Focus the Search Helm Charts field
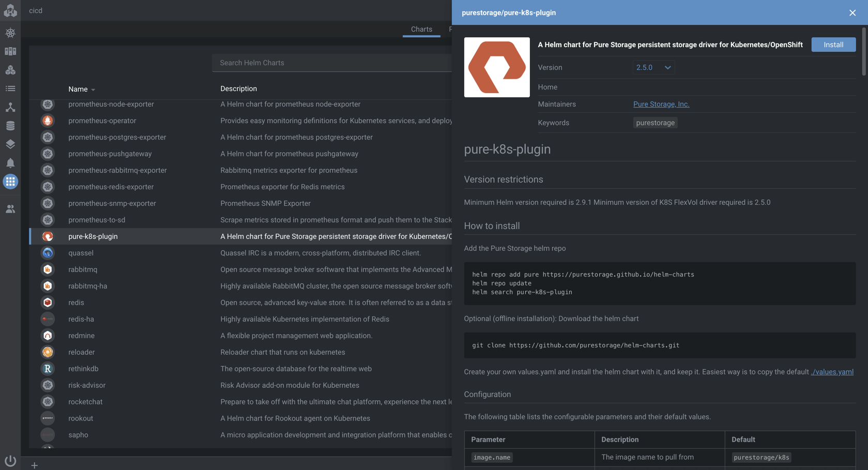868x470 pixels. [332, 63]
